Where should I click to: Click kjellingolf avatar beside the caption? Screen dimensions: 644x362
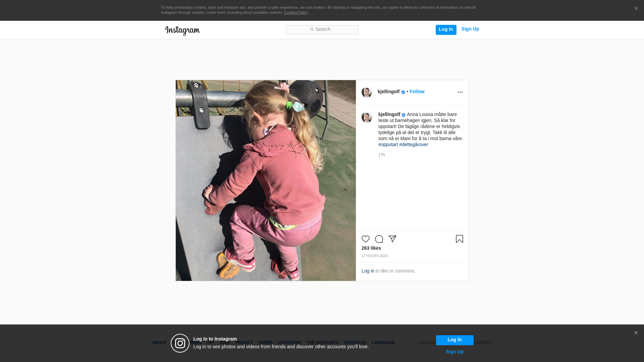click(x=367, y=117)
